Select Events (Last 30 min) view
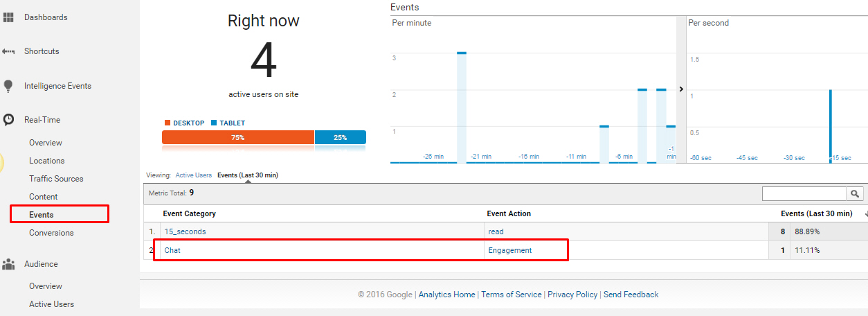This screenshot has height=316, width=868. (x=247, y=175)
